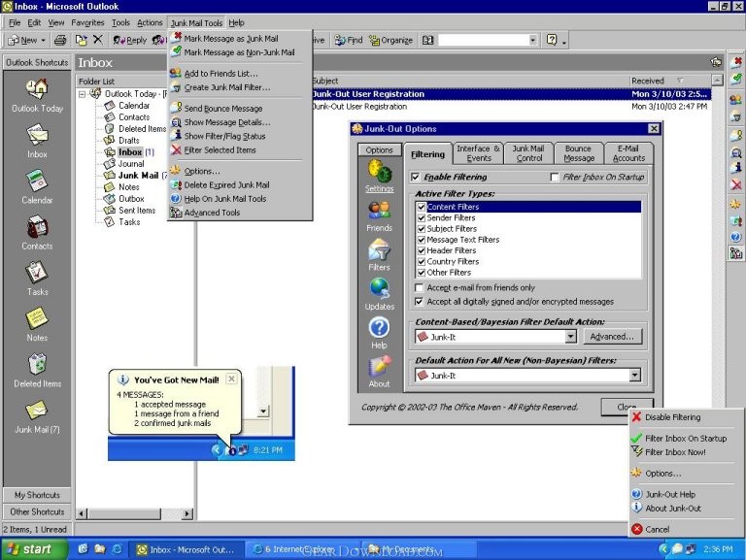This screenshot has width=746, height=560.
Task: Click the Organize toolbar button
Action: click(391, 41)
